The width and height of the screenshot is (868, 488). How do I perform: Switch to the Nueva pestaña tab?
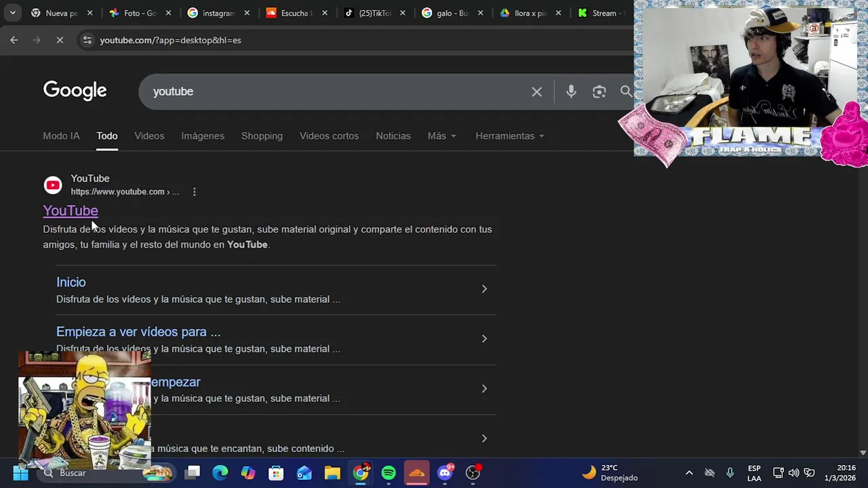pos(61,13)
